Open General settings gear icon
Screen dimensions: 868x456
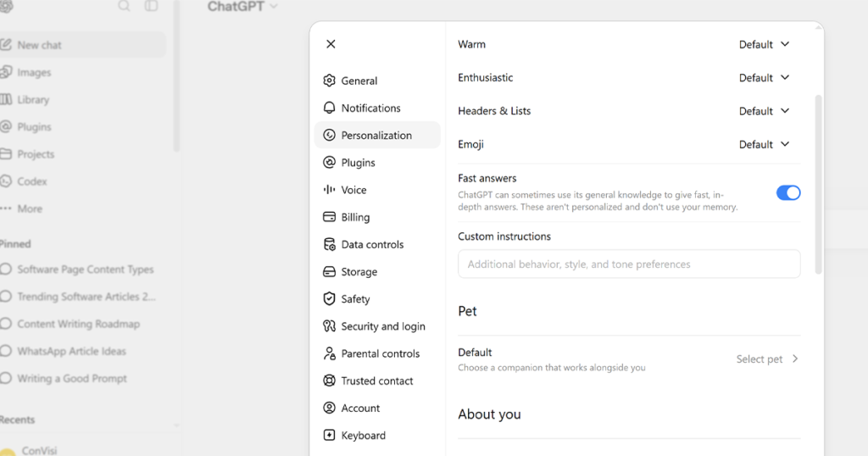(x=330, y=81)
